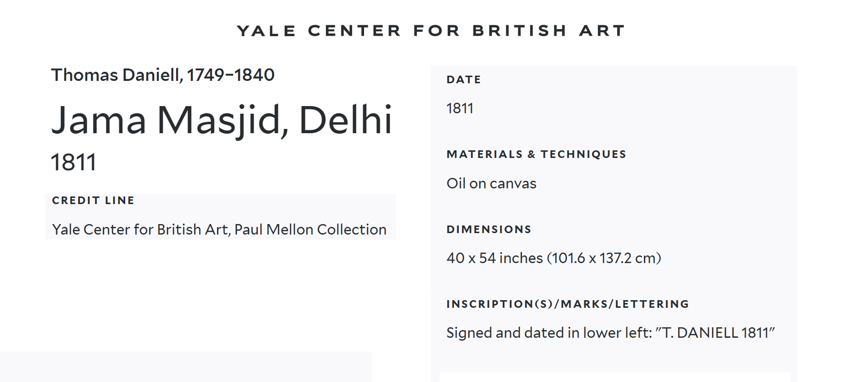Click the white box under the inscription text
Screen dimensions: 868x382
(x=614, y=377)
